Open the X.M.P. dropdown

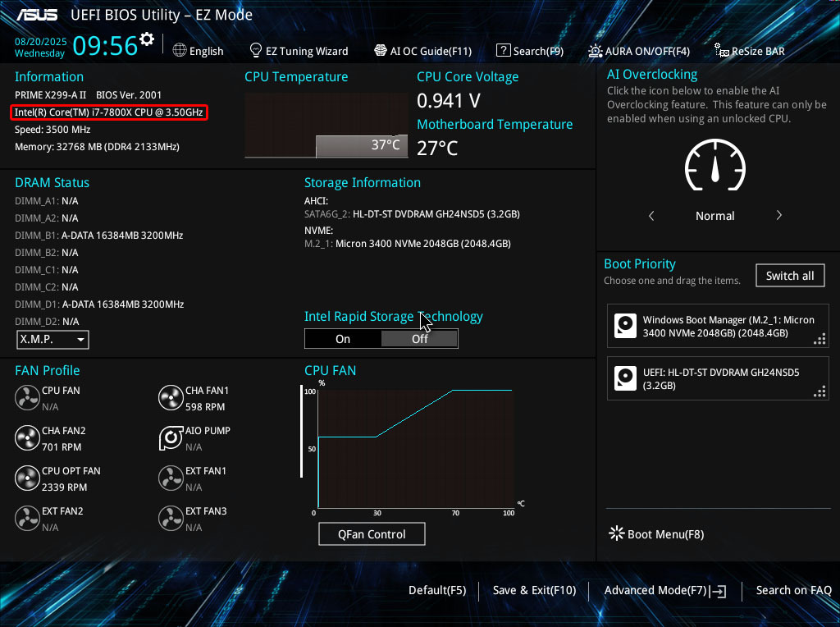coord(52,339)
